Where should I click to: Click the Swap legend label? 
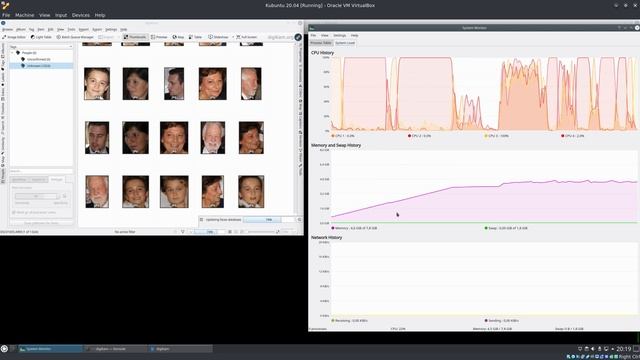tap(506, 228)
